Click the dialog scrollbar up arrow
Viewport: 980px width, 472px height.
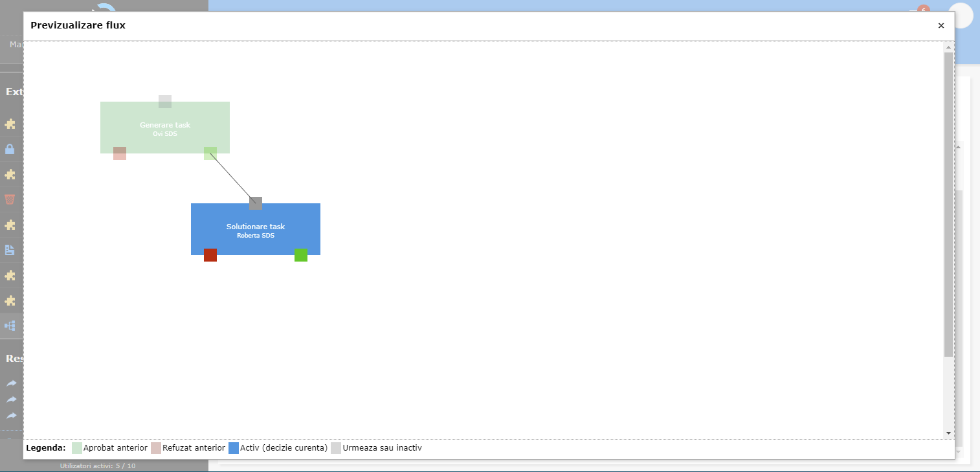coord(949,47)
